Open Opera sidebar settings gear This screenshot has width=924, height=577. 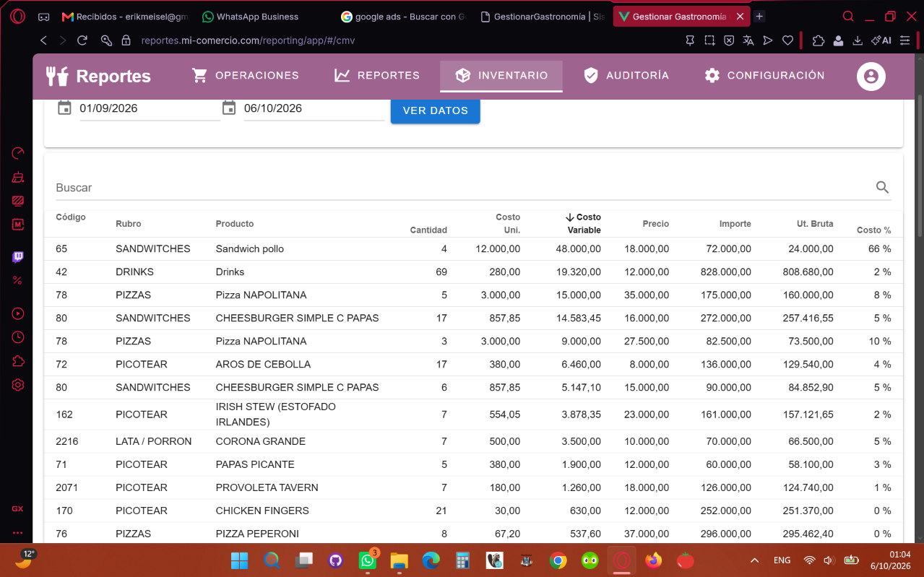coord(18,385)
